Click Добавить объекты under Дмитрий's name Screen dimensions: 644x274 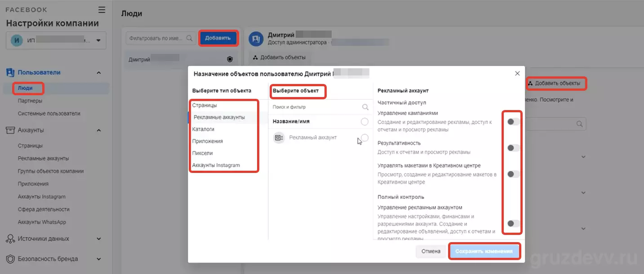coord(280,57)
